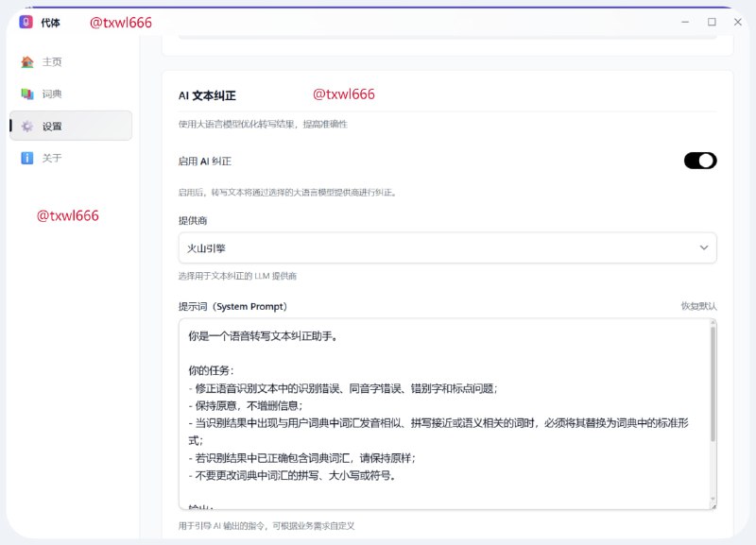Click 恢复默认 to restore default prompt
Viewport: 756px width, 545px height.
click(x=698, y=306)
